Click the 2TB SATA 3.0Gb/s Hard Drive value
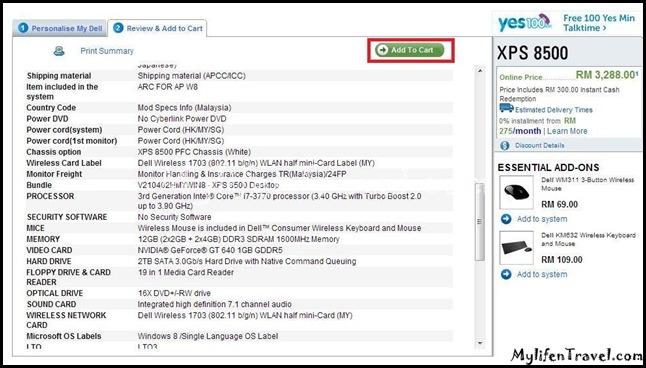 coord(247,261)
